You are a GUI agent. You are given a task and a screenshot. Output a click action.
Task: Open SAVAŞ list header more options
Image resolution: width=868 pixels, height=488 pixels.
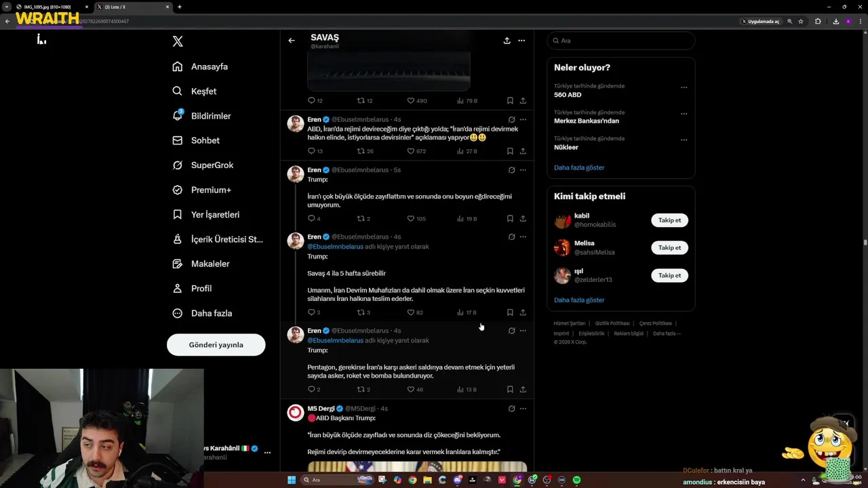pyautogui.click(x=521, y=41)
